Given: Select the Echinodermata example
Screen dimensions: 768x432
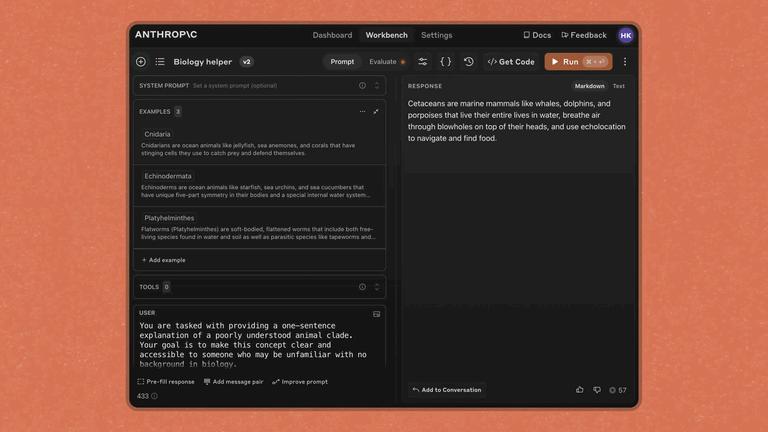Looking at the screenshot, I should click(260, 185).
